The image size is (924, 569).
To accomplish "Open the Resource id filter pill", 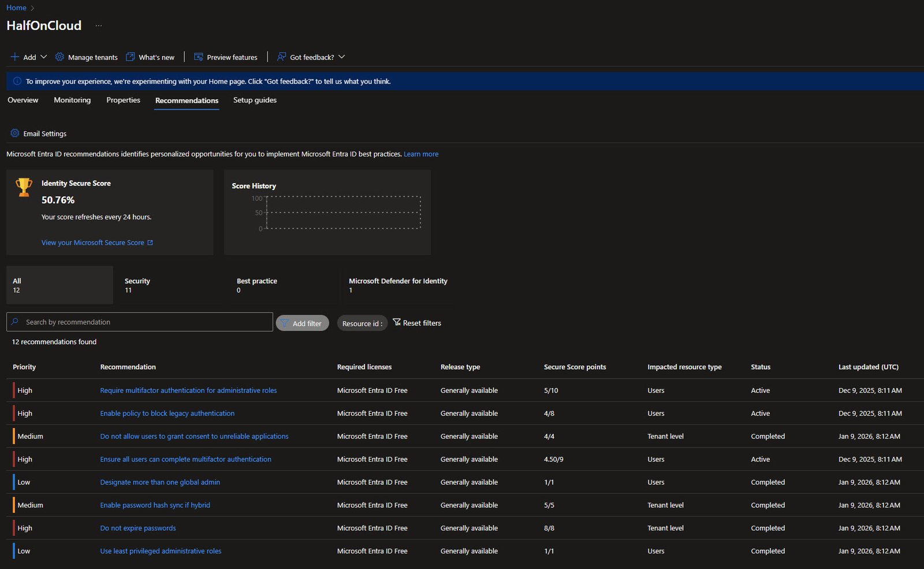I will pyautogui.click(x=362, y=323).
